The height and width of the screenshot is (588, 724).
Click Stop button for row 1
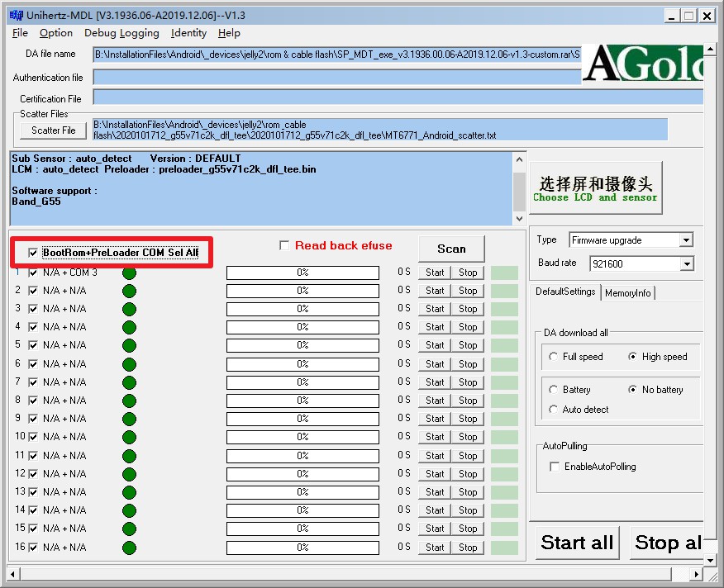pos(467,273)
